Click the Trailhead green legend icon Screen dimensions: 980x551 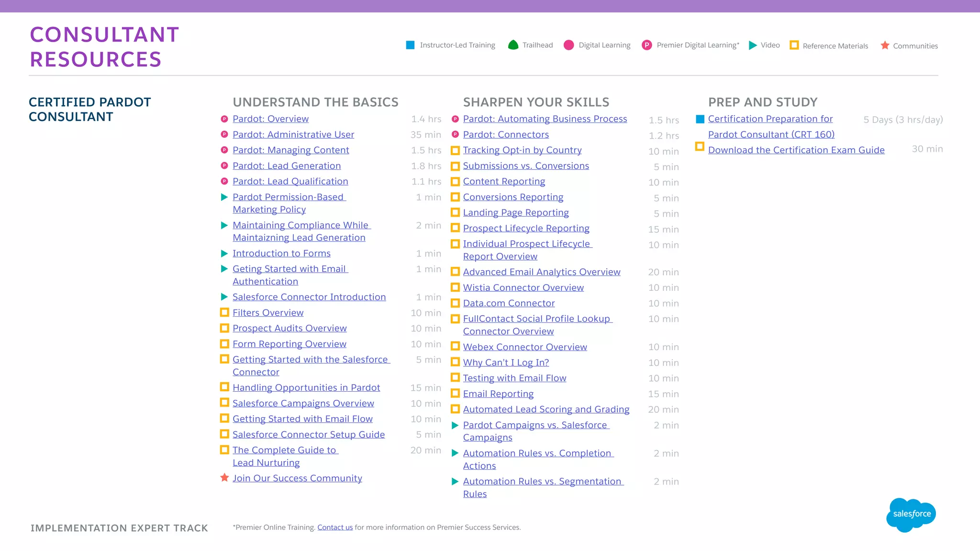coord(513,45)
